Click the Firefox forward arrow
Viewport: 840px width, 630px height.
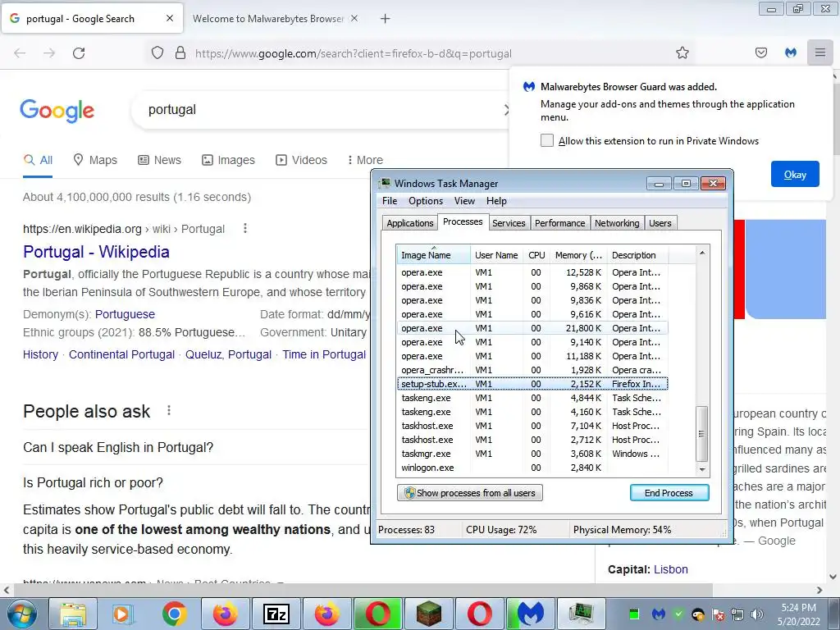coord(49,53)
